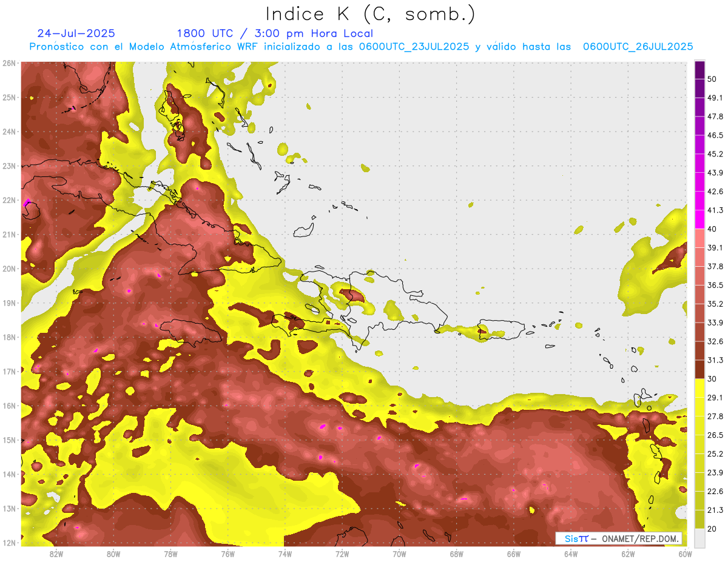
Task: Click the '26N' latitude label
Action: pyautogui.click(x=8, y=63)
